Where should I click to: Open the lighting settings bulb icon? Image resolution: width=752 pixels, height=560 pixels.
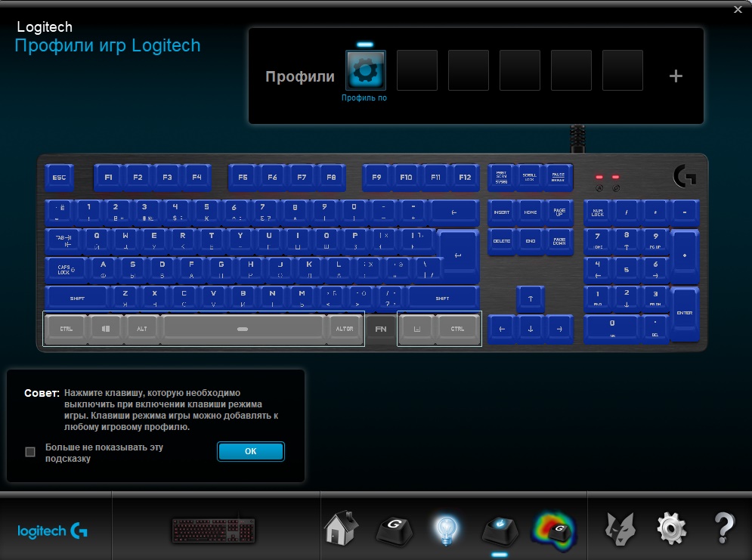click(447, 531)
